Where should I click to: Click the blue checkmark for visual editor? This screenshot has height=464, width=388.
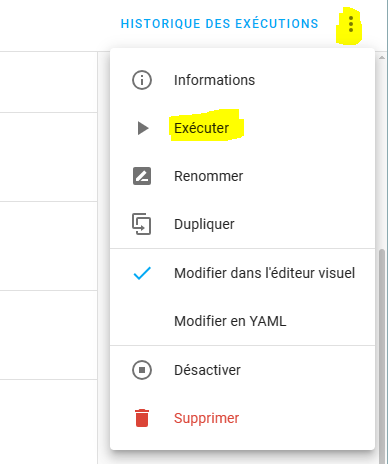pyautogui.click(x=142, y=273)
